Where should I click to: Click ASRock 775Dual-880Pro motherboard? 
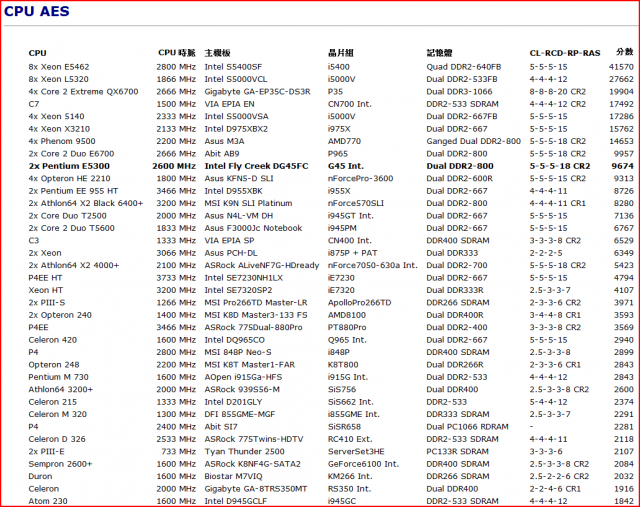tap(253, 327)
